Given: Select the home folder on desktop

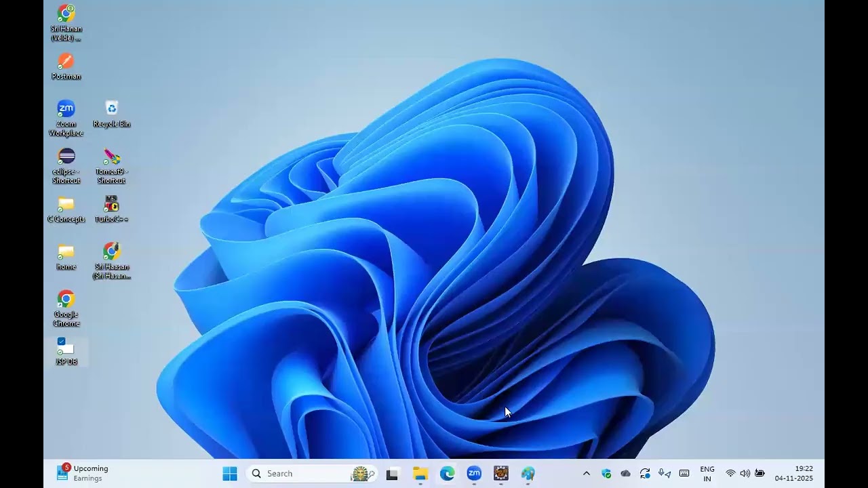Looking at the screenshot, I should pyautogui.click(x=66, y=257).
